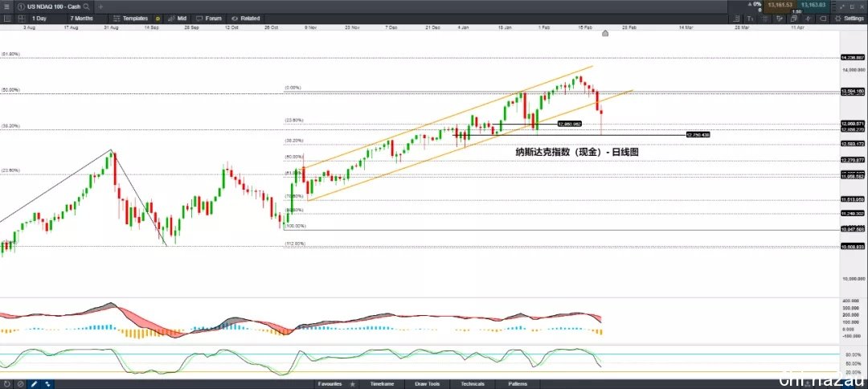Open the Technicals menu

click(x=473, y=383)
